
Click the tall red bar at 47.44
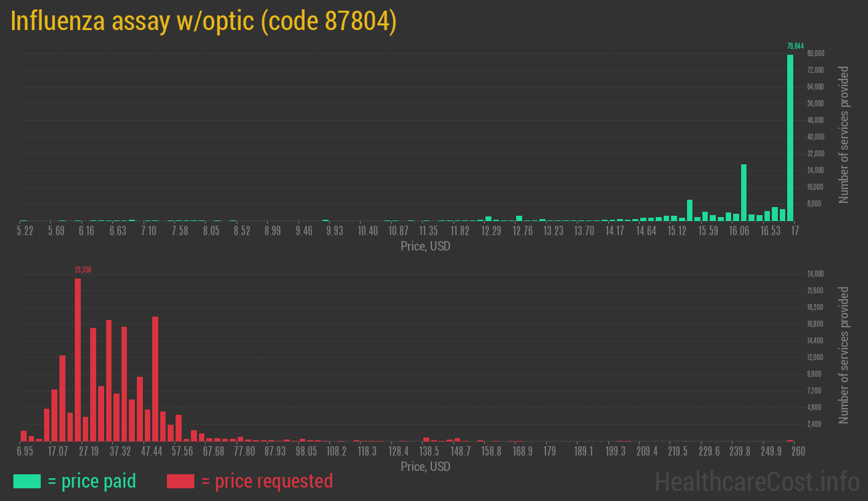[155, 378]
